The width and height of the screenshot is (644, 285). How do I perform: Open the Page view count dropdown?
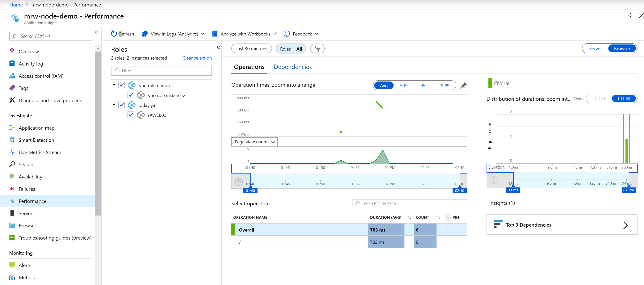click(254, 142)
